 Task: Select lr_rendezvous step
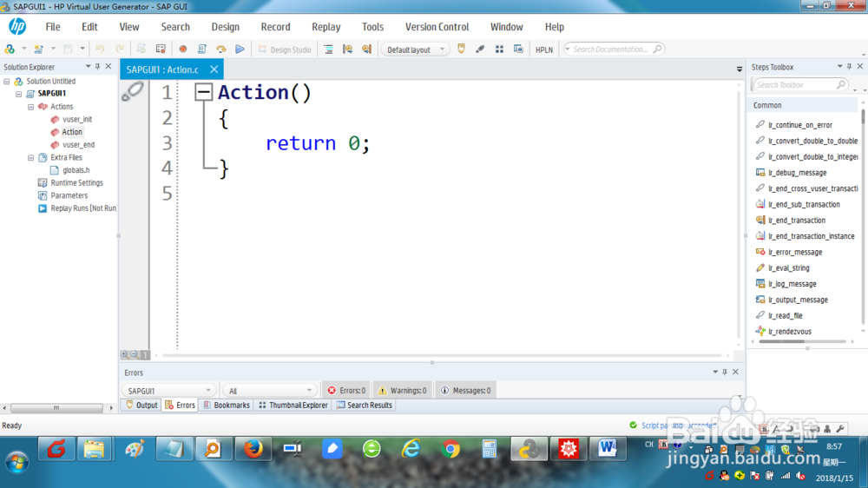789,332
